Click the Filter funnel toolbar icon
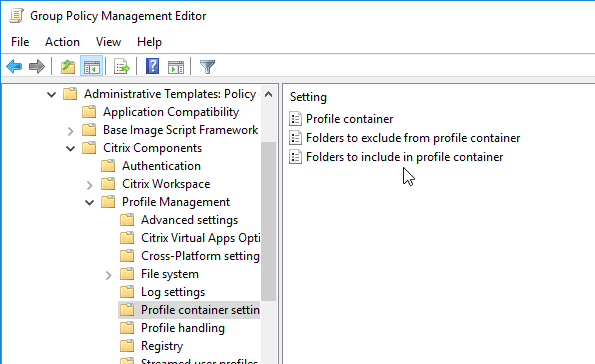This screenshot has height=364, width=595. pyautogui.click(x=207, y=67)
